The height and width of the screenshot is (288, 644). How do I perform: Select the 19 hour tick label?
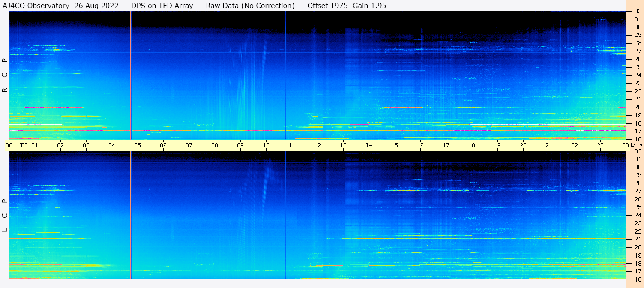(x=497, y=145)
